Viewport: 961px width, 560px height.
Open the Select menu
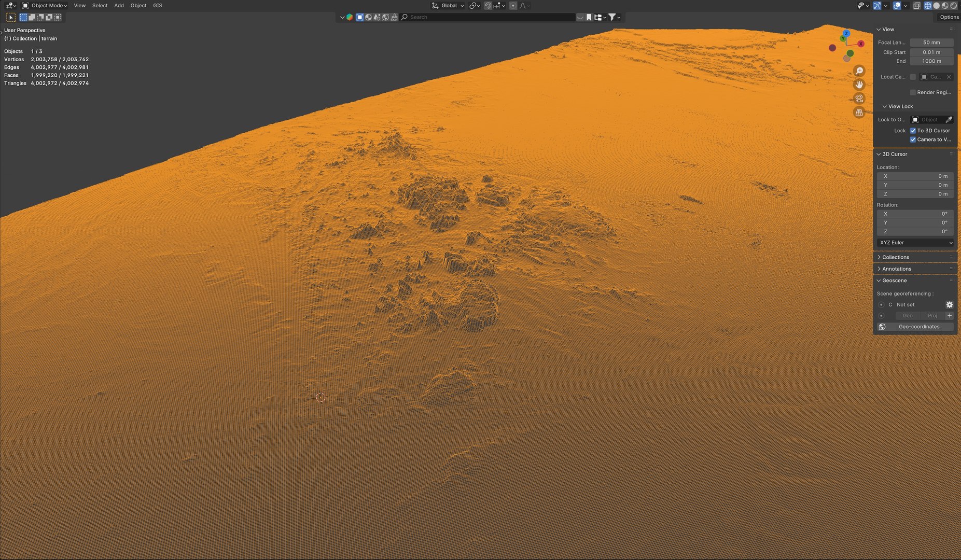(x=100, y=6)
